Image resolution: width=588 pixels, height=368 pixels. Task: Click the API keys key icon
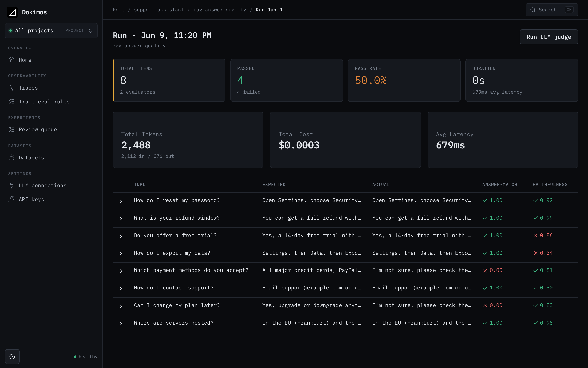pyautogui.click(x=11, y=199)
